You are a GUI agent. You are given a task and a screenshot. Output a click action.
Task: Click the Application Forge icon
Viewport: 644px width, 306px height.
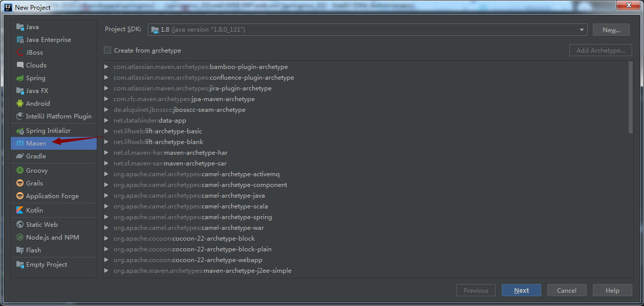coord(20,196)
